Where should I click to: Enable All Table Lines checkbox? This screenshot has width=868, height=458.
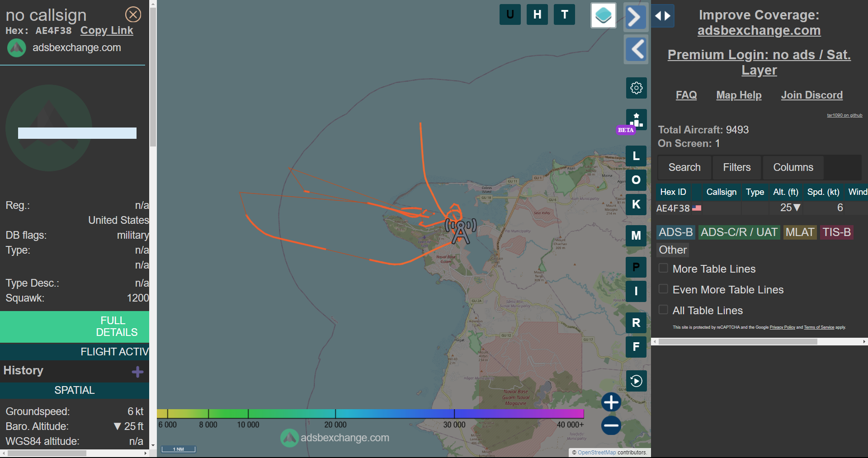pos(663,310)
